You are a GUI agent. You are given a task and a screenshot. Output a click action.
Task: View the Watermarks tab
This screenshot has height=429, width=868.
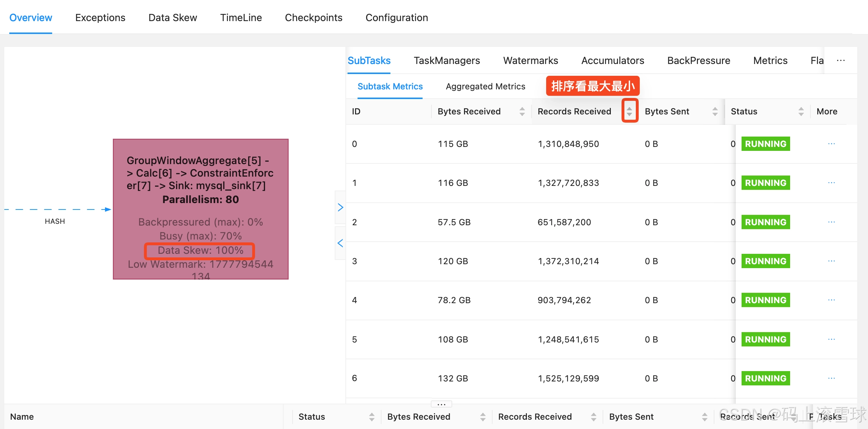coord(531,60)
